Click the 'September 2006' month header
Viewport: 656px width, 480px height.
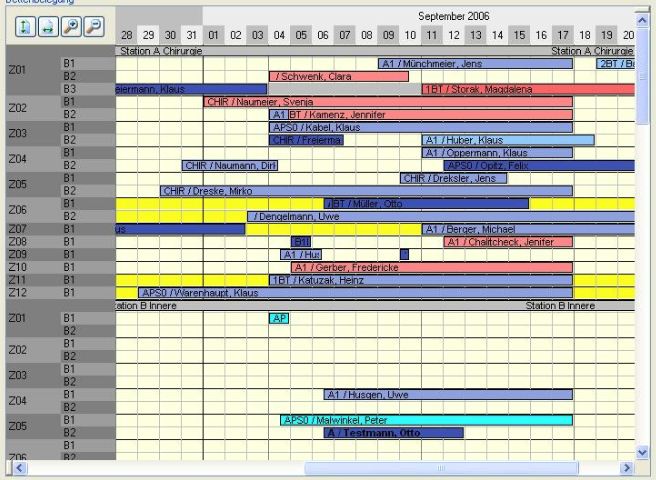[x=454, y=16]
